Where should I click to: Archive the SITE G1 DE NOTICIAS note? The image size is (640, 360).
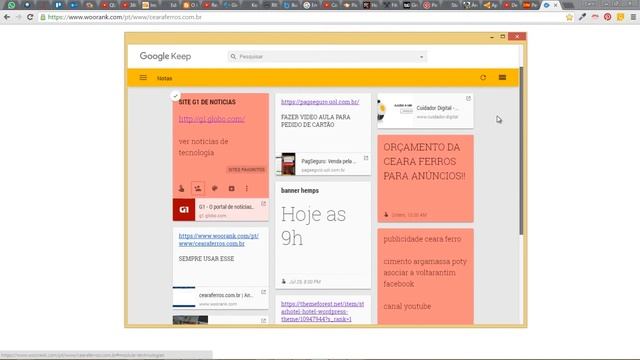click(x=231, y=188)
